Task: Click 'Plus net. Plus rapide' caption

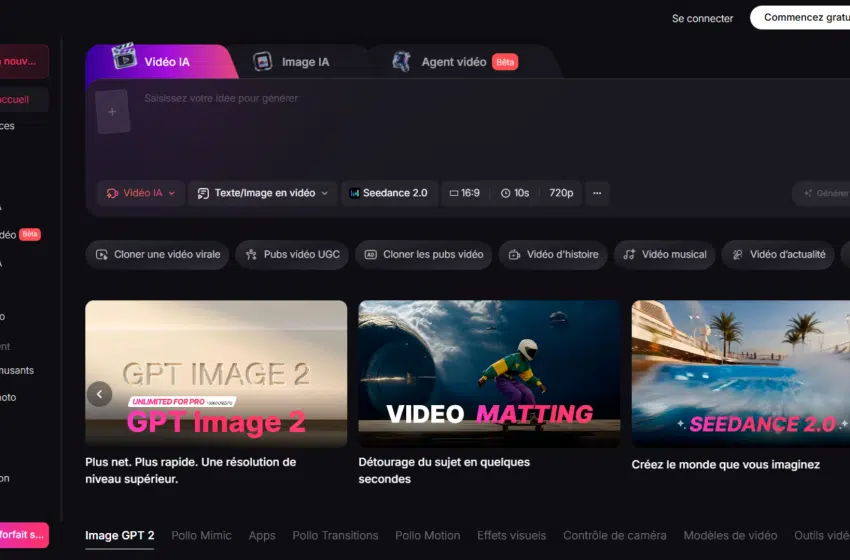Action: click(191, 471)
